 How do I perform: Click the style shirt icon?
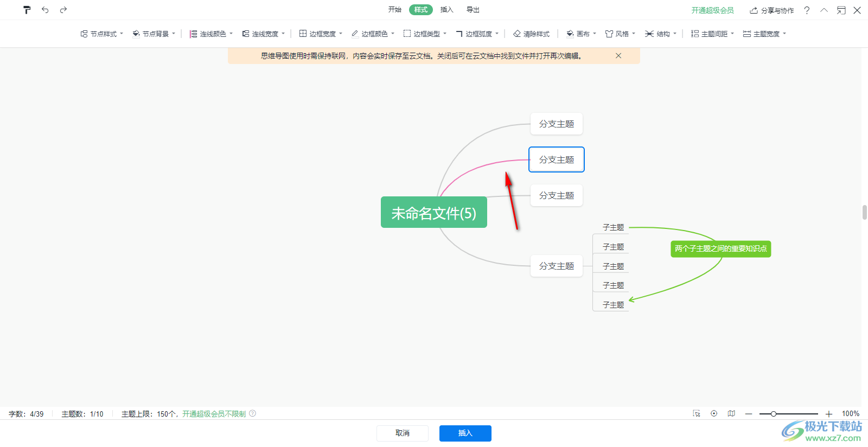609,34
